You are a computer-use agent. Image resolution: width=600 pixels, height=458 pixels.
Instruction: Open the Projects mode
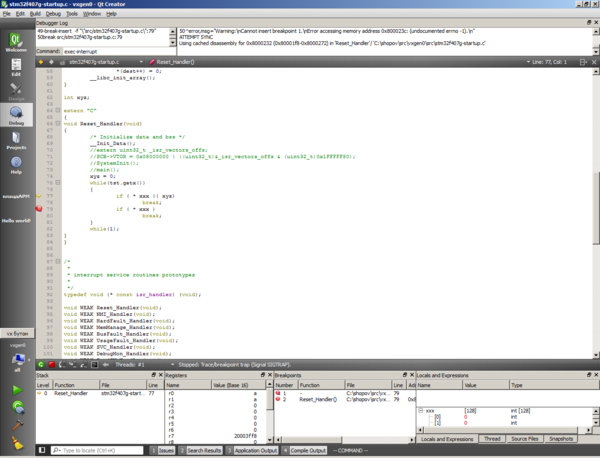tap(16, 140)
